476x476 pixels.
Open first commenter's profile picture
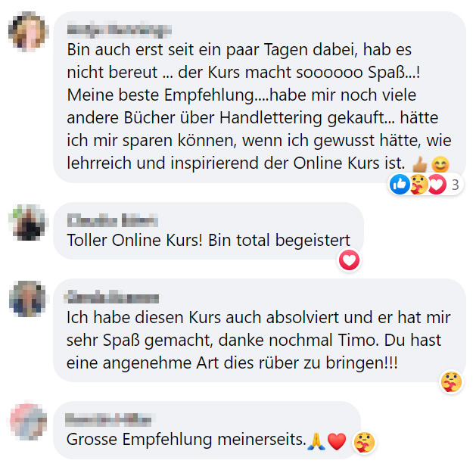coord(28,31)
